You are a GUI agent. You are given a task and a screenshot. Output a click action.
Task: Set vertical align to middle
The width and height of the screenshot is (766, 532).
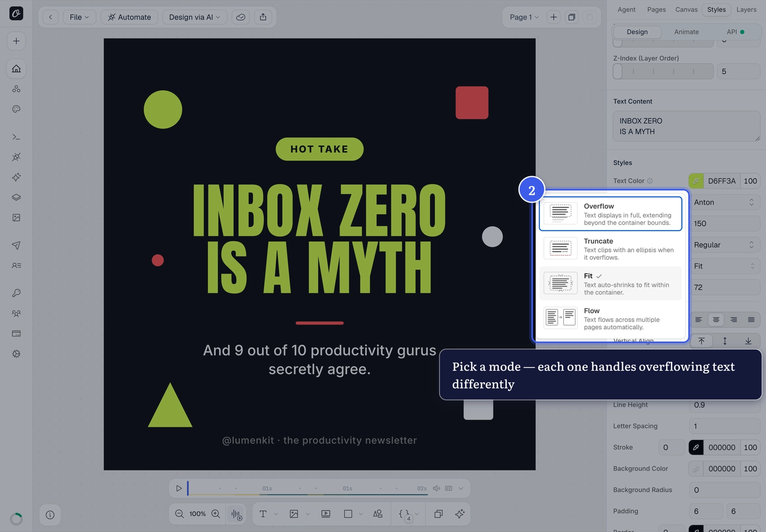click(725, 341)
